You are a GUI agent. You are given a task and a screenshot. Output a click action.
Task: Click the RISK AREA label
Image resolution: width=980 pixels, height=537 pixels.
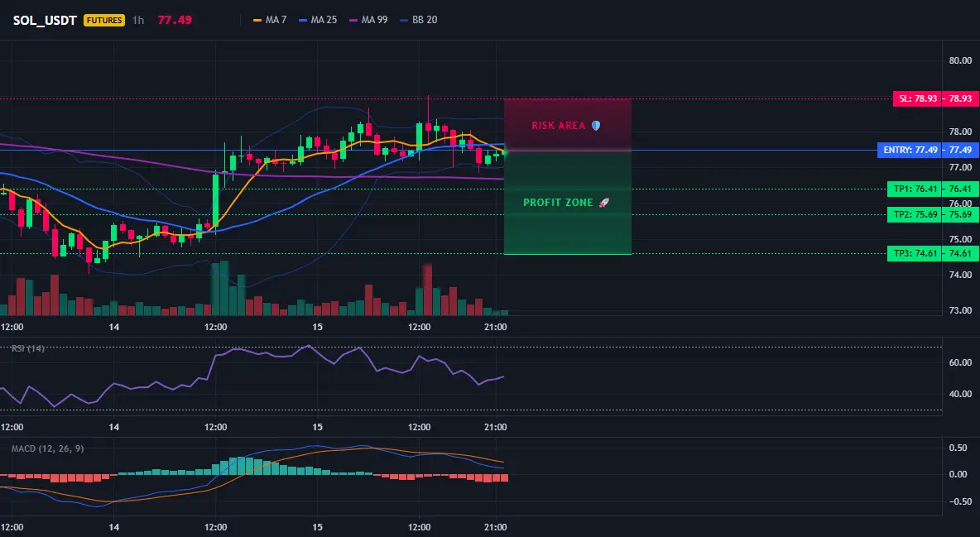point(558,126)
